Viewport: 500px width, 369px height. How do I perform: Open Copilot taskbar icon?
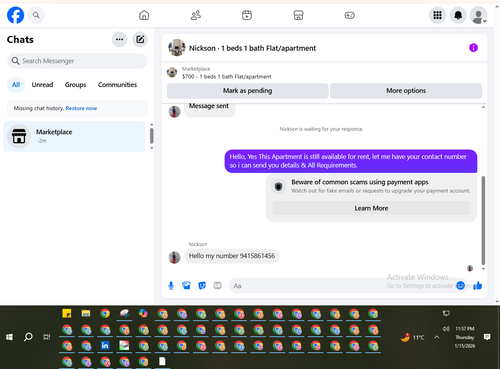pos(143,313)
